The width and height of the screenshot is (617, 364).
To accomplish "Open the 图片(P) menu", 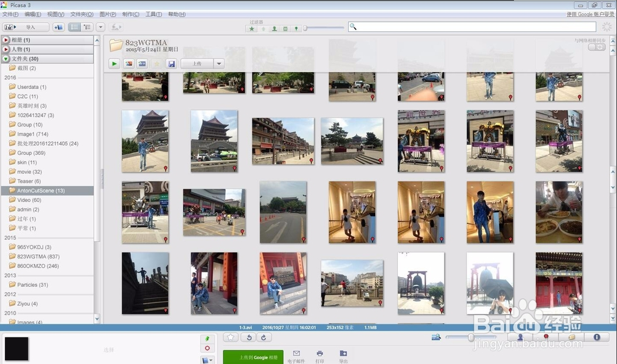I will [x=108, y=14].
